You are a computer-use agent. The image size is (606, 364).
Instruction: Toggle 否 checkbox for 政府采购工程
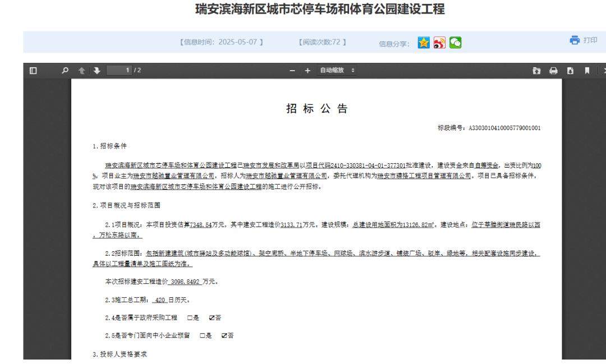click(212, 318)
